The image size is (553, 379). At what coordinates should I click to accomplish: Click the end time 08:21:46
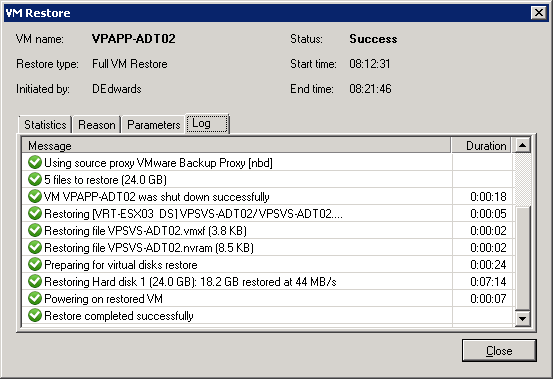click(x=370, y=89)
